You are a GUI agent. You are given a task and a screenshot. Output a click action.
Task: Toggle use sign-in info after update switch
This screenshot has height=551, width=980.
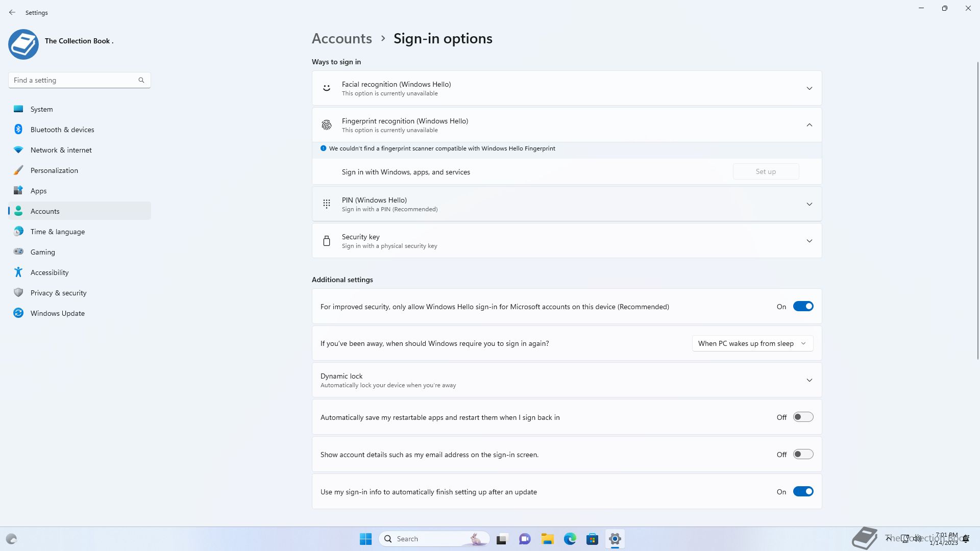pyautogui.click(x=803, y=491)
